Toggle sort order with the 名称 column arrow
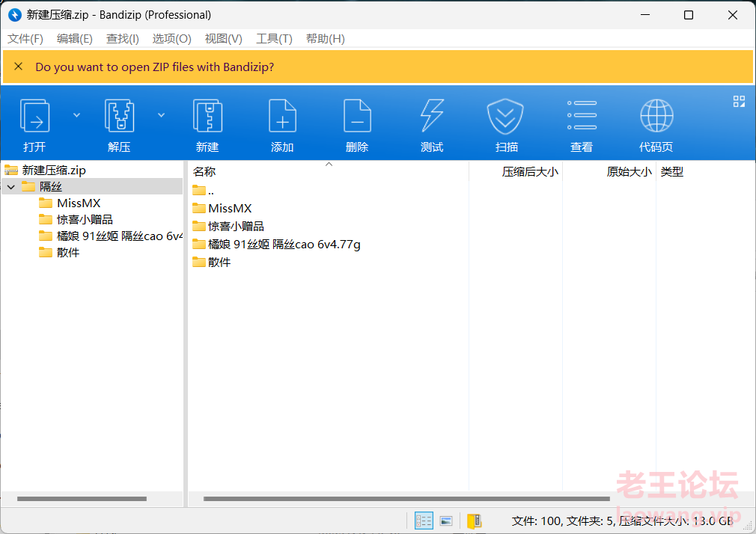This screenshot has height=534, width=756. (x=329, y=165)
